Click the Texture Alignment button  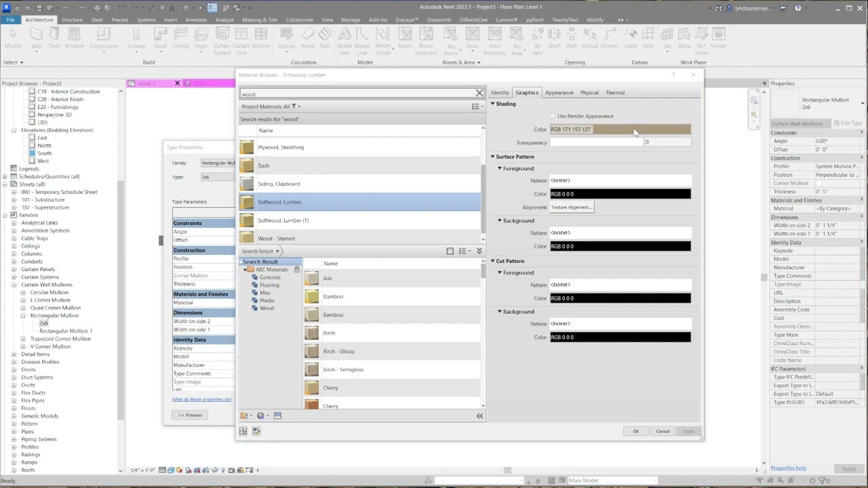point(572,207)
